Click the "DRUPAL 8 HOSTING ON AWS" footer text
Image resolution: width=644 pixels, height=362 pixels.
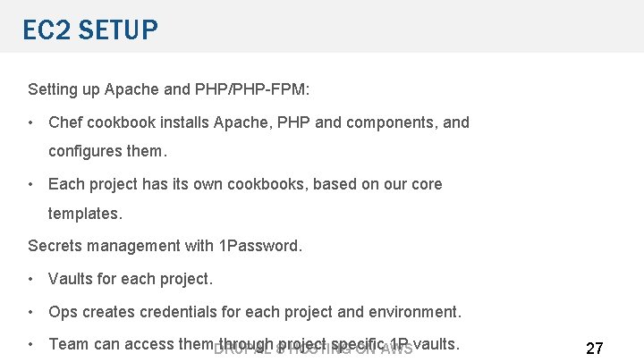pyautogui.click(x=313, y=350)
